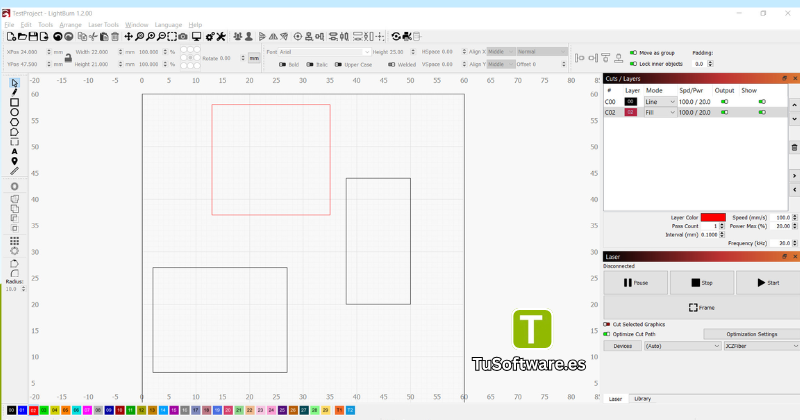Toggle Move as group switch
The width and height of the screenshot is (800, 420).
633,53
